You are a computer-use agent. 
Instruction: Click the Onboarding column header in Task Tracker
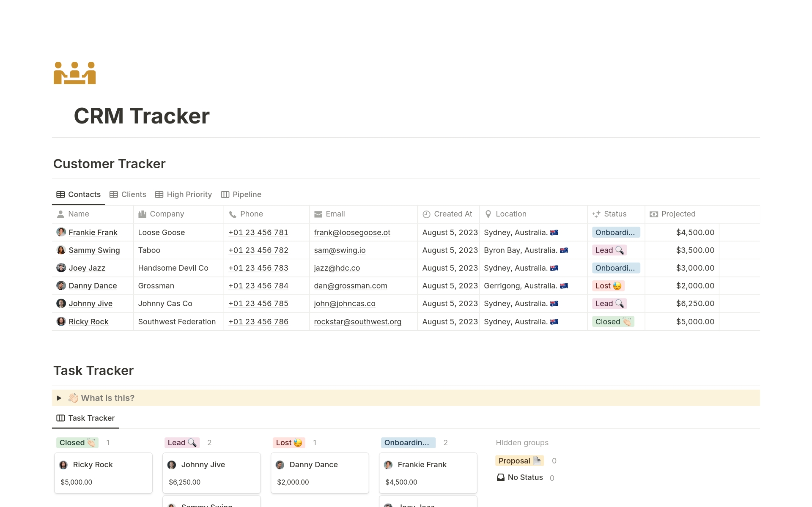(407, 443)
